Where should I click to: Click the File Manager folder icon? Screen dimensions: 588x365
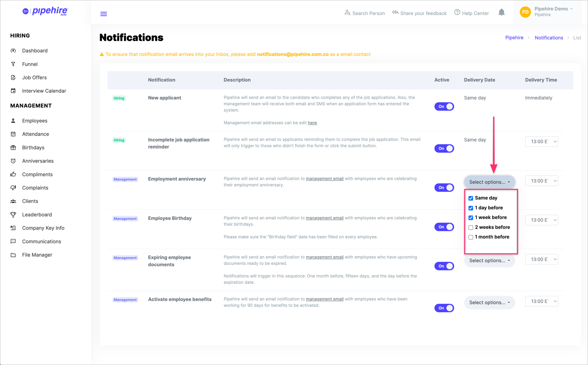point(13,255)
